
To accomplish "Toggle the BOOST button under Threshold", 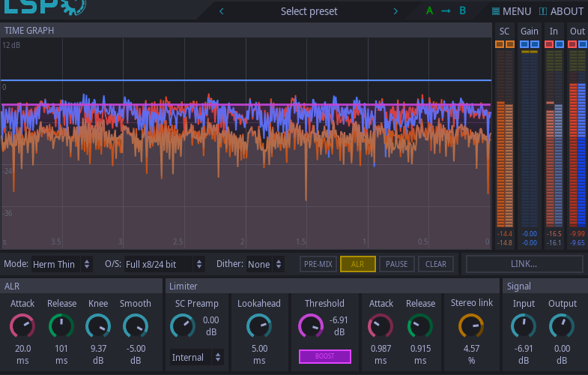I will click(x=324, y=356).
